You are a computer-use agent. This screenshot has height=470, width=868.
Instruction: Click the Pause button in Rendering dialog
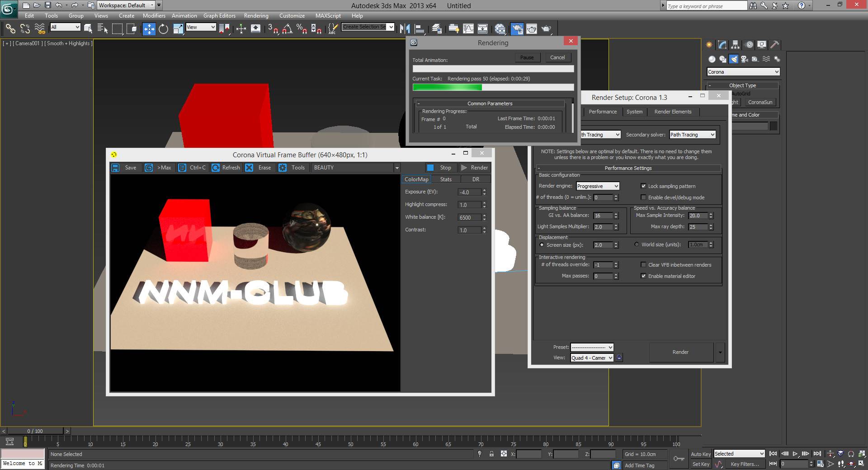coord(527,57)
